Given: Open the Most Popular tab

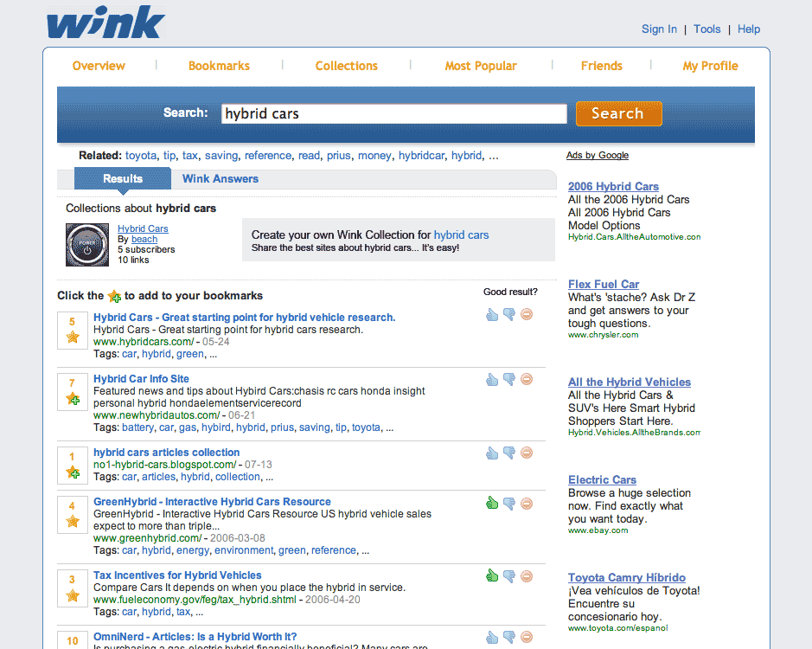Looking at the screenshot, I should click(x=481, y=66).
